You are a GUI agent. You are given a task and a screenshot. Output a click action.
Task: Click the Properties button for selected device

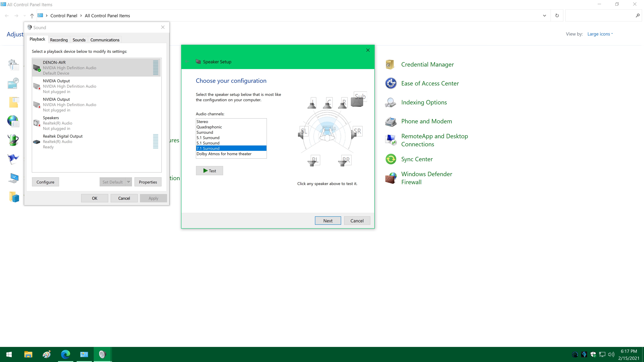pos(148,182)
